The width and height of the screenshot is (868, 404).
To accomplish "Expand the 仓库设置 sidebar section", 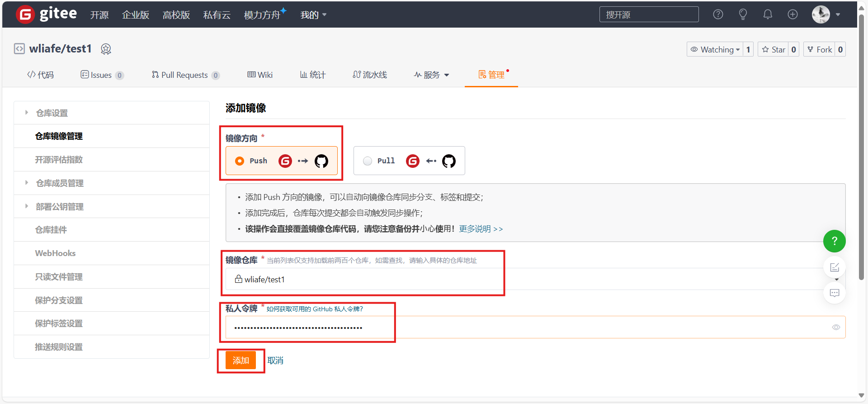I will pos(52,113).
